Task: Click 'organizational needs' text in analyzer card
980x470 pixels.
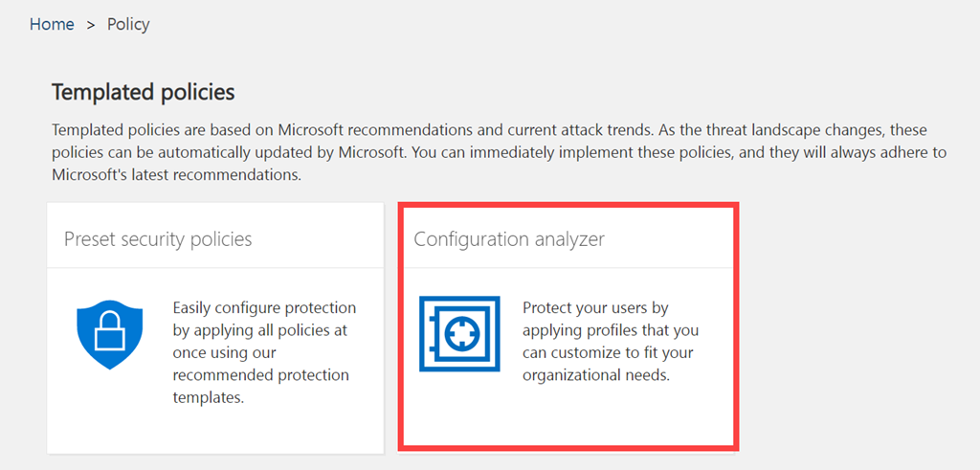Action: click(x=597, y=375)
